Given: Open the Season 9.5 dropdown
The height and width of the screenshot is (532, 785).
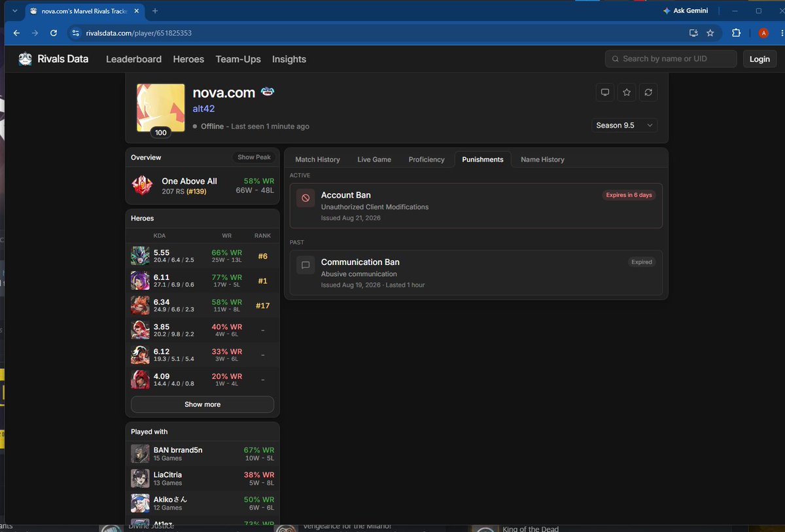Looking at the screenshot, I should (x=625, y=125).
